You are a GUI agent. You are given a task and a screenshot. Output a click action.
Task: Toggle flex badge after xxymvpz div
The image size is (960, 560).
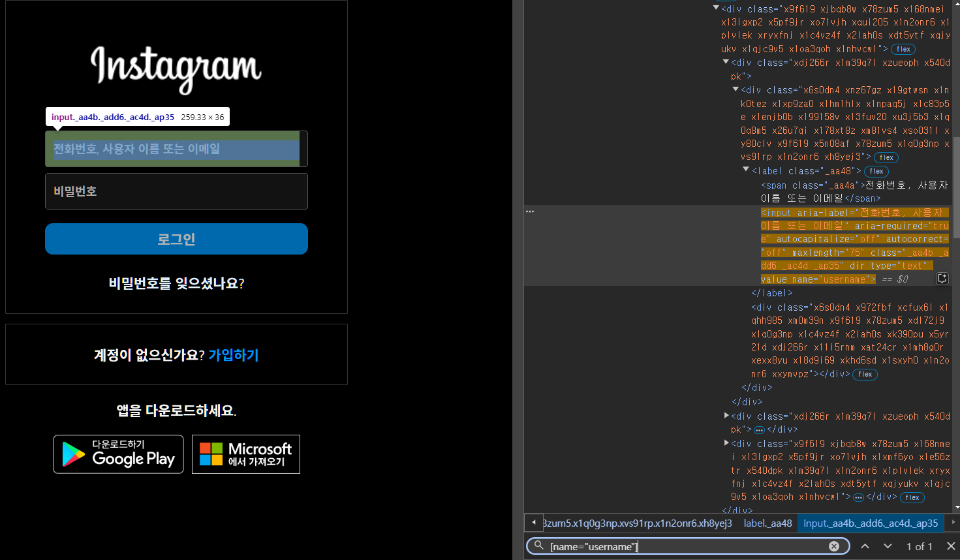click(x=865, y=375)
